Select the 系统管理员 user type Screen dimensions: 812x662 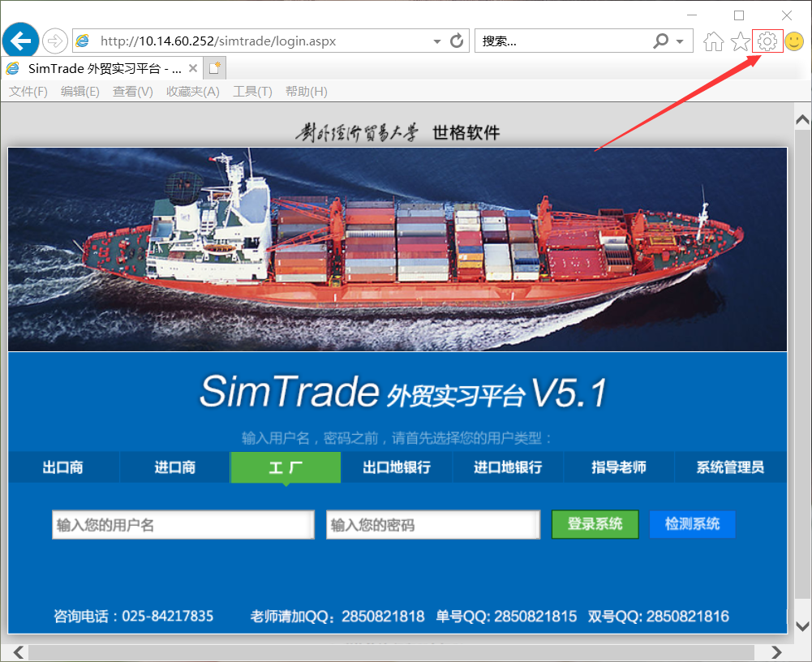tap(730, 467)
